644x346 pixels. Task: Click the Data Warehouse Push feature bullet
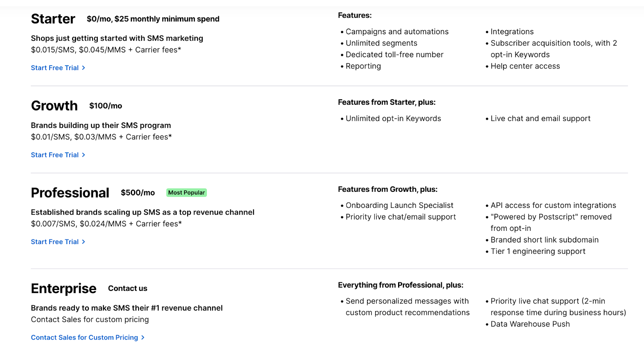530,324
